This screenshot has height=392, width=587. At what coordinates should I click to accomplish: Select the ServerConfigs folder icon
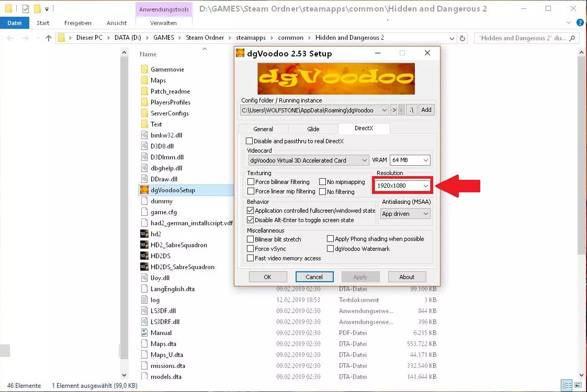click(x=144, y=113)
